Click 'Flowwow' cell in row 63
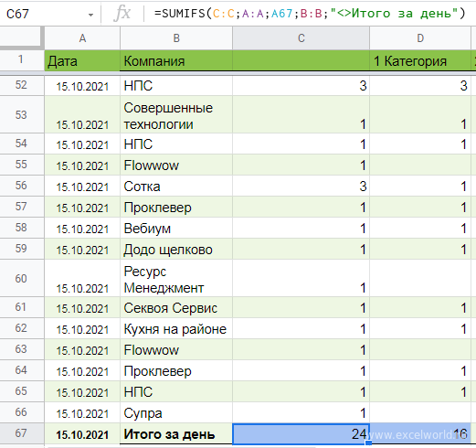476x448 pixels. pos(176,349)
